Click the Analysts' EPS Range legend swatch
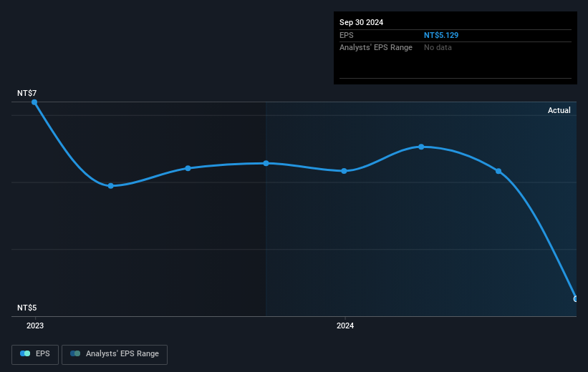588x372 pixels. coord(75,353)
